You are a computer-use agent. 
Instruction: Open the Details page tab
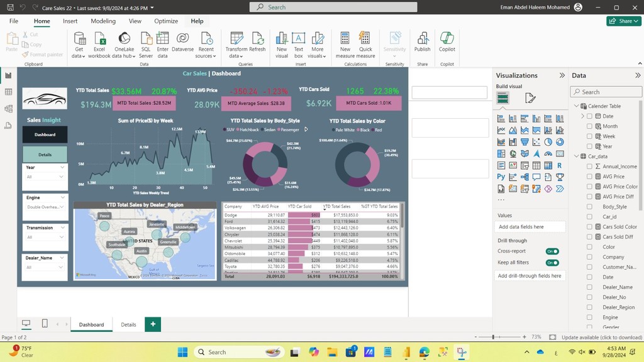point(128,325)
